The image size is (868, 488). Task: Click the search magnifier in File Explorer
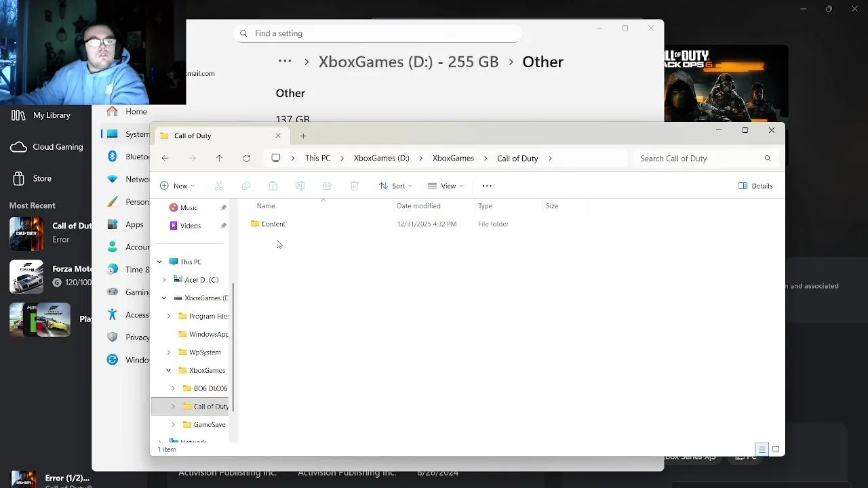[x=768, y=159]
